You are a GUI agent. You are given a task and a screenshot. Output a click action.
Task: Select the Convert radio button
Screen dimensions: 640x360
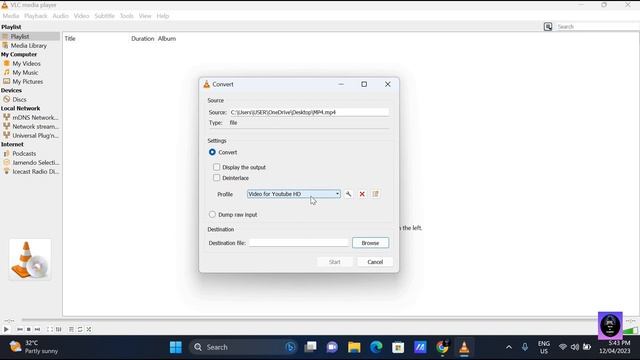click(212, 152)
